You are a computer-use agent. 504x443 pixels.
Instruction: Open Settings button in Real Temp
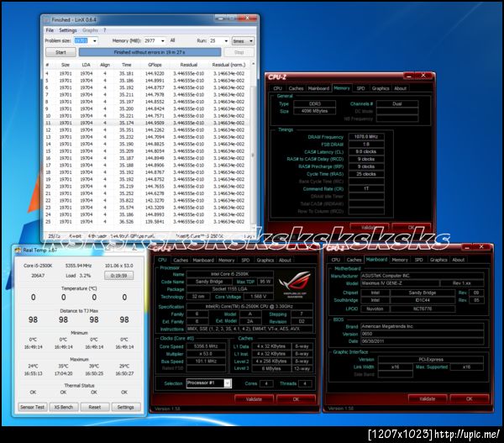pos(125,407)
